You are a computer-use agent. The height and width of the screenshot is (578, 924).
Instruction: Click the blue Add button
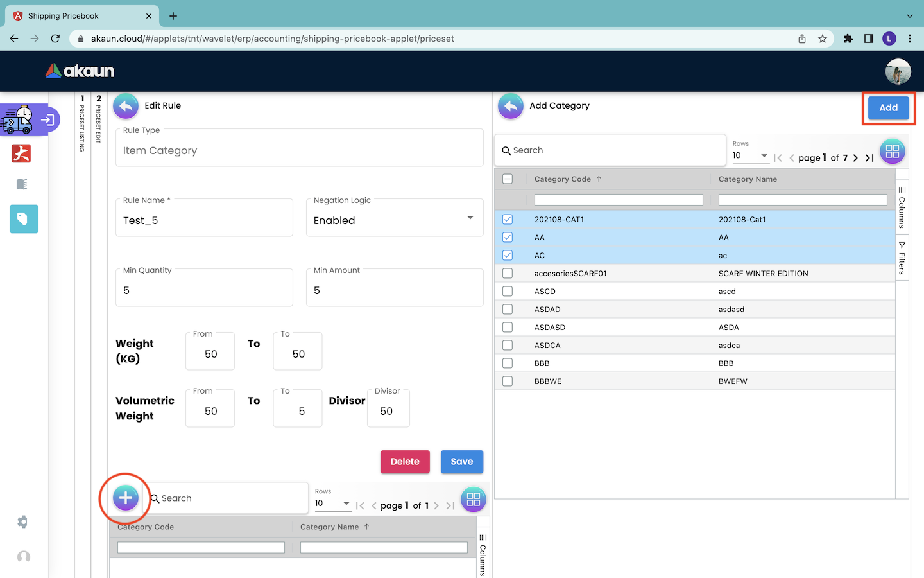(x=888, y=108)
